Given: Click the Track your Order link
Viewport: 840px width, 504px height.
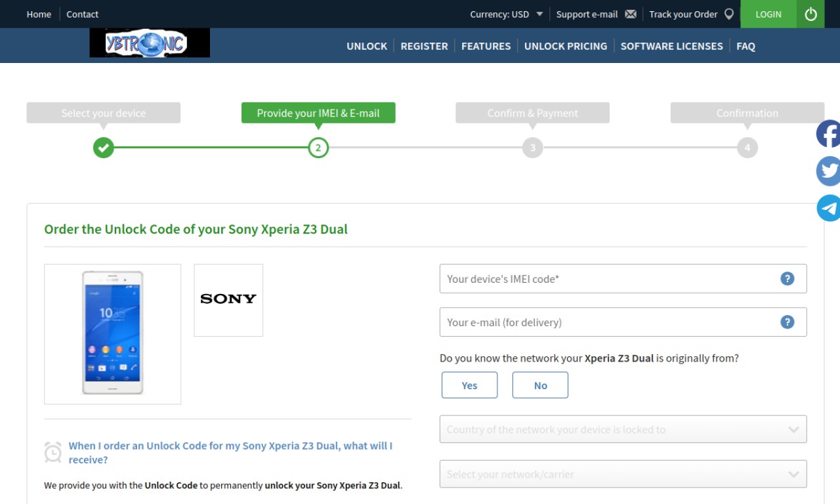Looking at the screenshot, I should [x=683, y=14].
